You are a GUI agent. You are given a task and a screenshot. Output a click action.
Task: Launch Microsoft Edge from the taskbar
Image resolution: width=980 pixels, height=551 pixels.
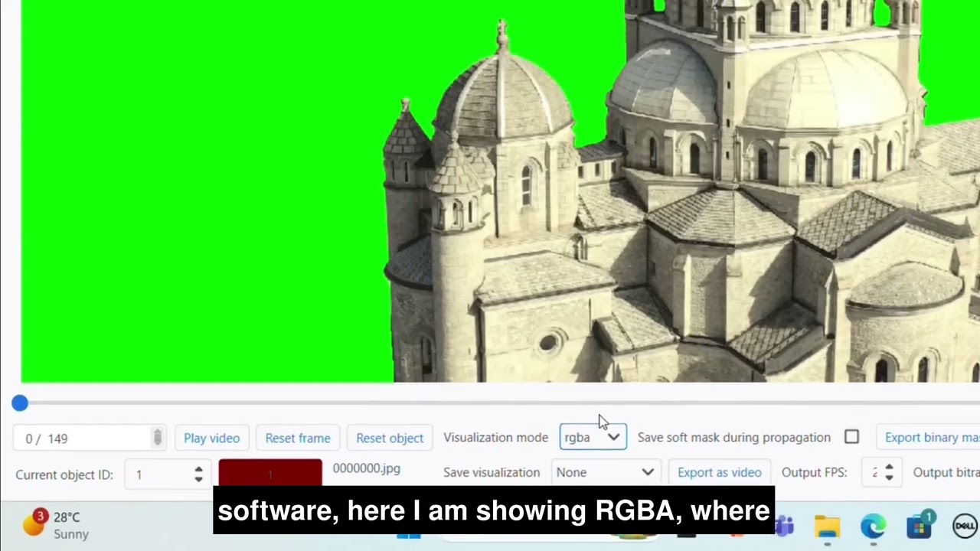(x=872, y=527)
